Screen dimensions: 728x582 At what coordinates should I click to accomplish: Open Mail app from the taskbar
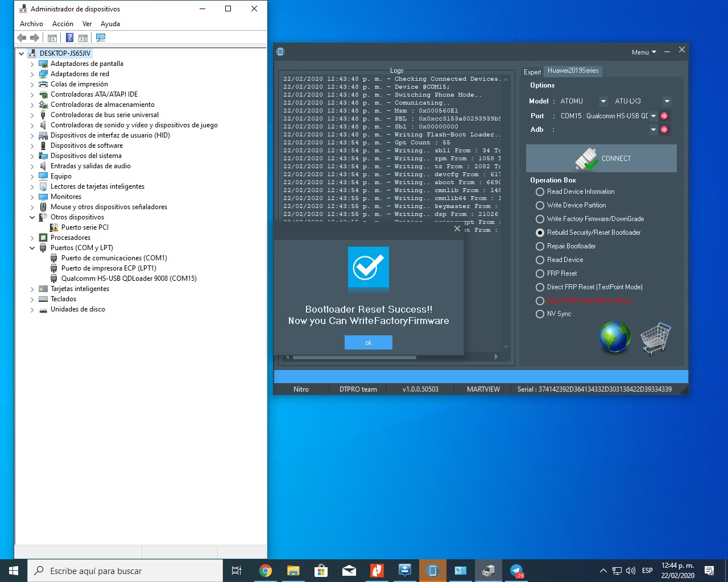(x=349, y=571)
